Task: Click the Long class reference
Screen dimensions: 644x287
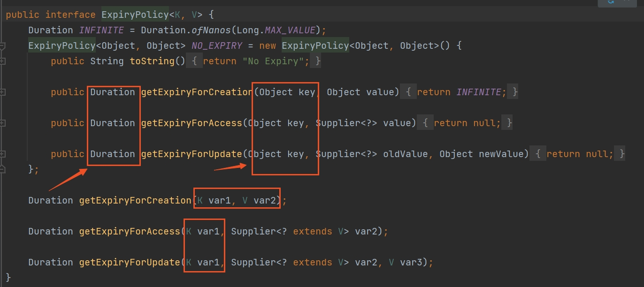Action: coord(248,30)
